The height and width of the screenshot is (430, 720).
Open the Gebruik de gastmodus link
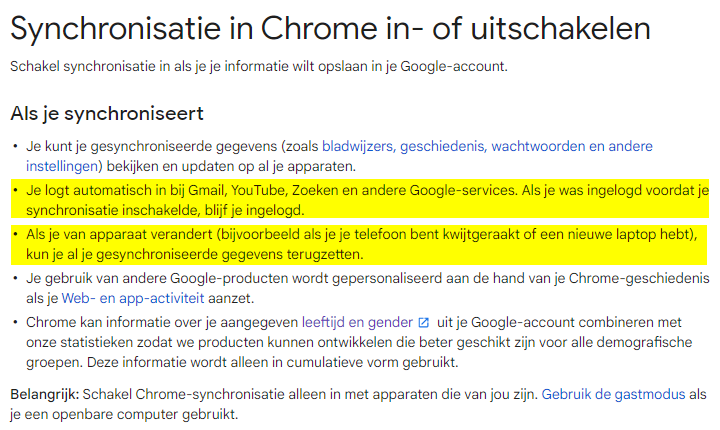(x=613, y=394)
